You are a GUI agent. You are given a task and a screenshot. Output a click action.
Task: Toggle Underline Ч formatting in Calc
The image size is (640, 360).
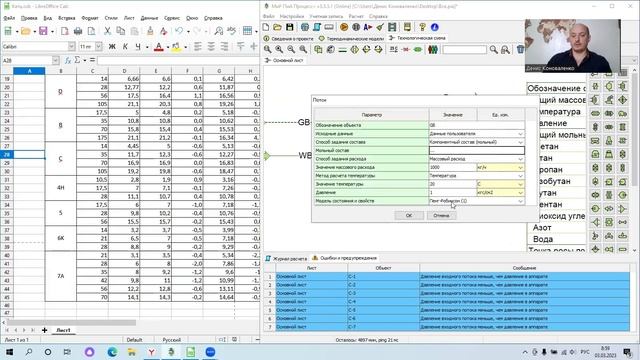tap(138, 47)
